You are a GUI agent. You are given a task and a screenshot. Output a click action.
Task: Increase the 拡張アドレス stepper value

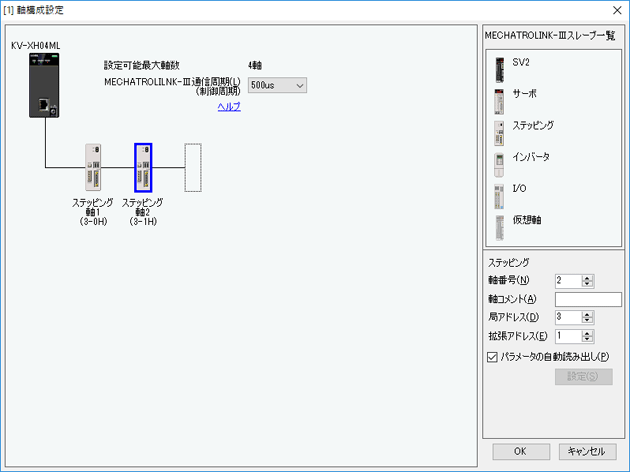(587, 333)
